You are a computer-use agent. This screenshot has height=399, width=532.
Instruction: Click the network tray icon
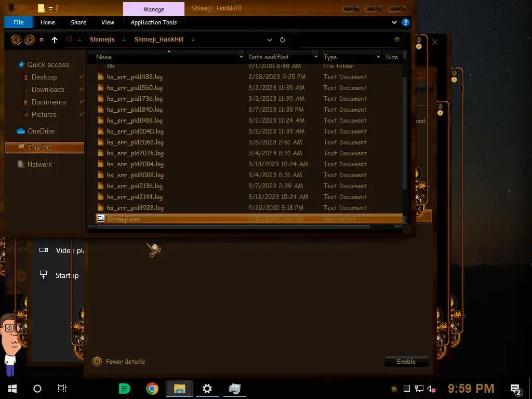419,389
